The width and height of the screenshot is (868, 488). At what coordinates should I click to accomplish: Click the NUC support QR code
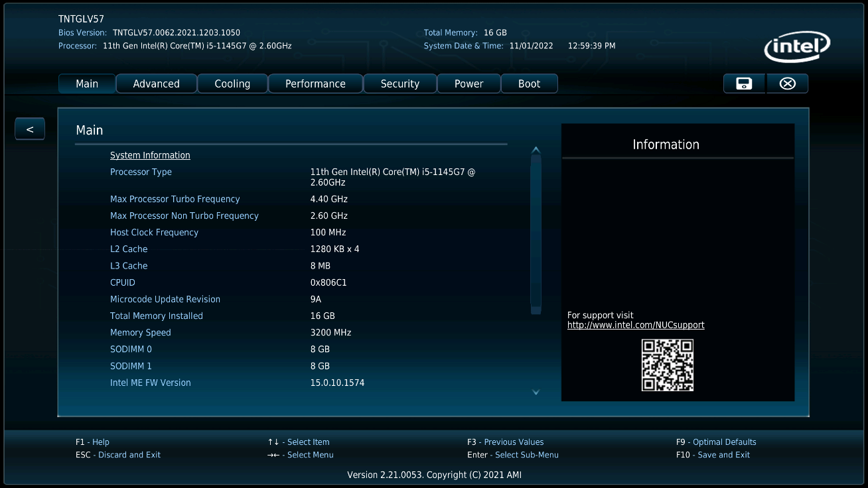667,365
